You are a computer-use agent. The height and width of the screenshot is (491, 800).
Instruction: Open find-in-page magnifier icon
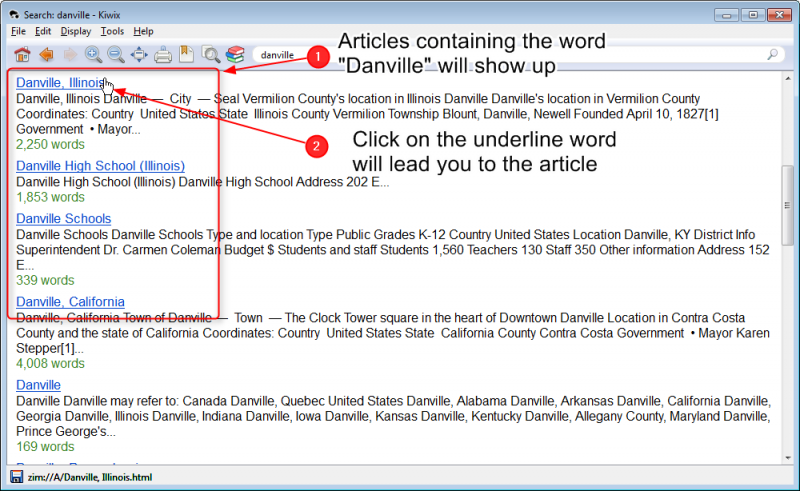210,54
